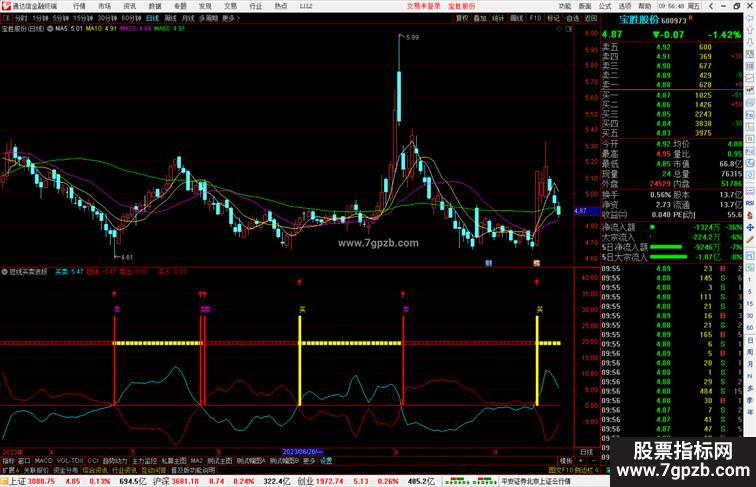Screen dimensions: 756x487
Task: Click the 窗口 button in indicator bar
Action: [24, 461]
